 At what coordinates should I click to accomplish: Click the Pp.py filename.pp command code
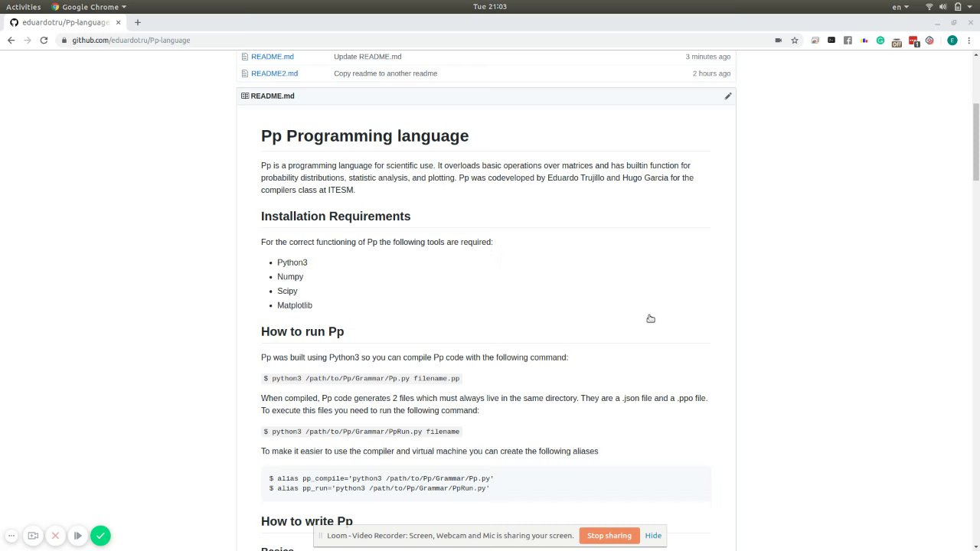click(x=361, y=378)
